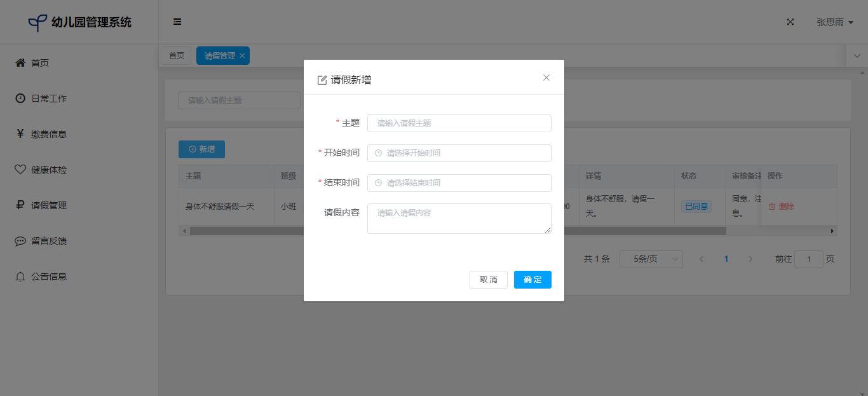Open 缴费信息 sidebar menu item
The width and height of the screenshot is (868, 396).
pos(79,133)
